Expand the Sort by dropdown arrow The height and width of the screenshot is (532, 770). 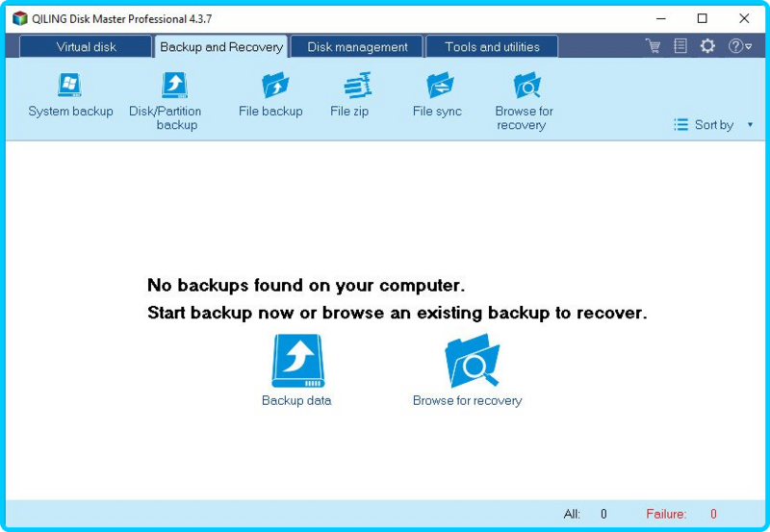750,125
